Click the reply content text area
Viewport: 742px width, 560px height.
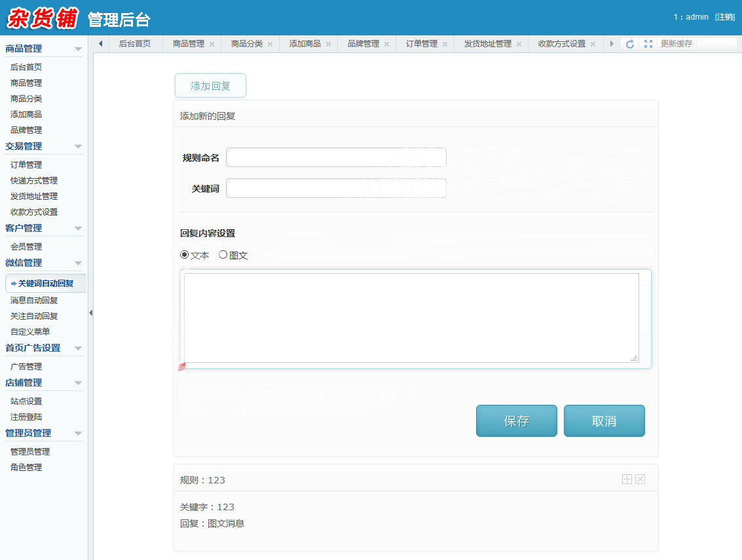click(x=411, y=318)
